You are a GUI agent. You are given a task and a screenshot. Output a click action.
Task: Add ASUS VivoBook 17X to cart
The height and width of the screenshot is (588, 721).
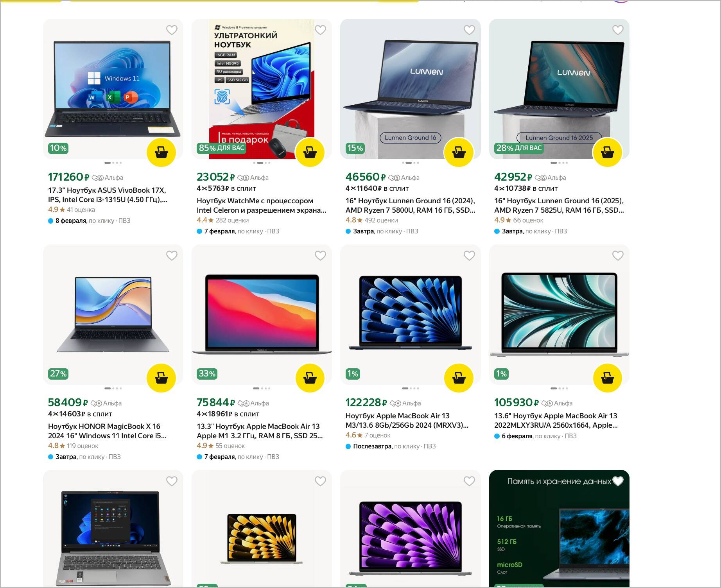pos(161,152)
